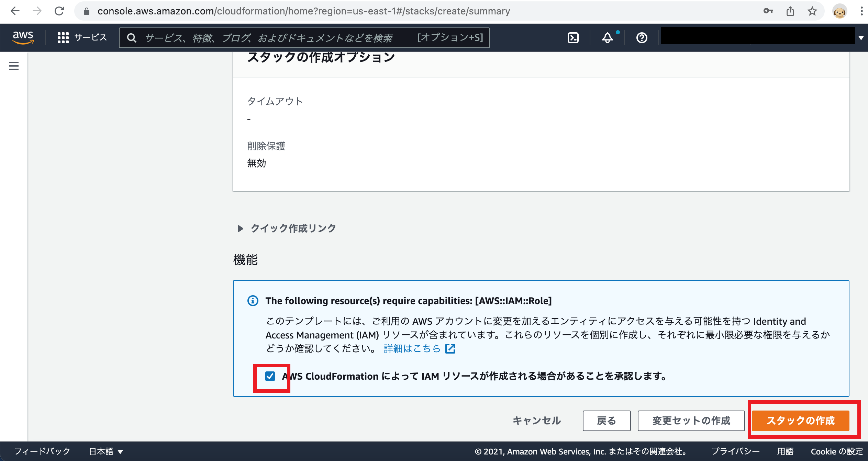Click the external link icon after 詳細はこちら
The image size is (868, 461).
coord(450,349)
